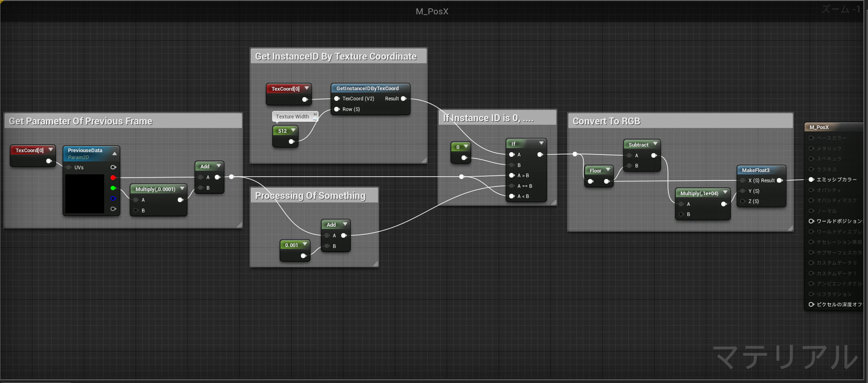Click the PreviouseData texture preview thumbnail
868x383 pixels.
(x=85, y=193)
